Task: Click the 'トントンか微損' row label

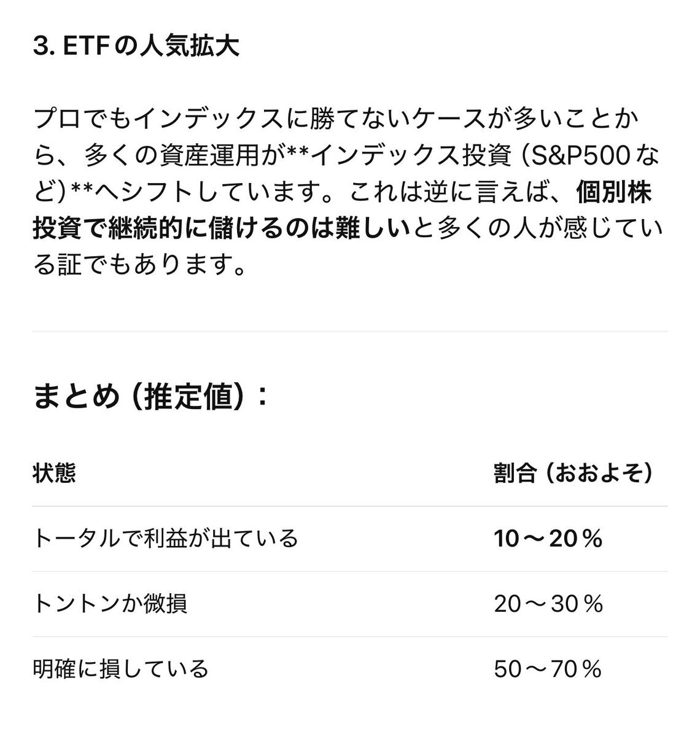Action: 110,604
